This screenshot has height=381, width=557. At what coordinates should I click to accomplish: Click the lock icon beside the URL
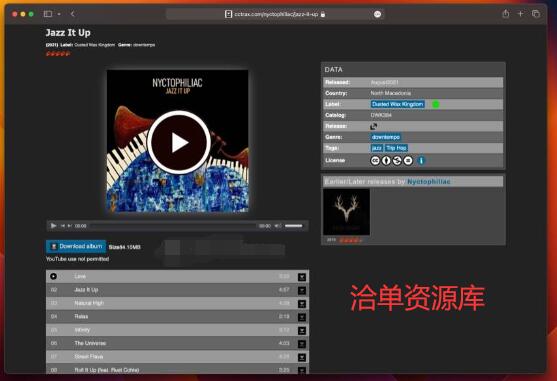pyautogui.click(x=323, y=14)
